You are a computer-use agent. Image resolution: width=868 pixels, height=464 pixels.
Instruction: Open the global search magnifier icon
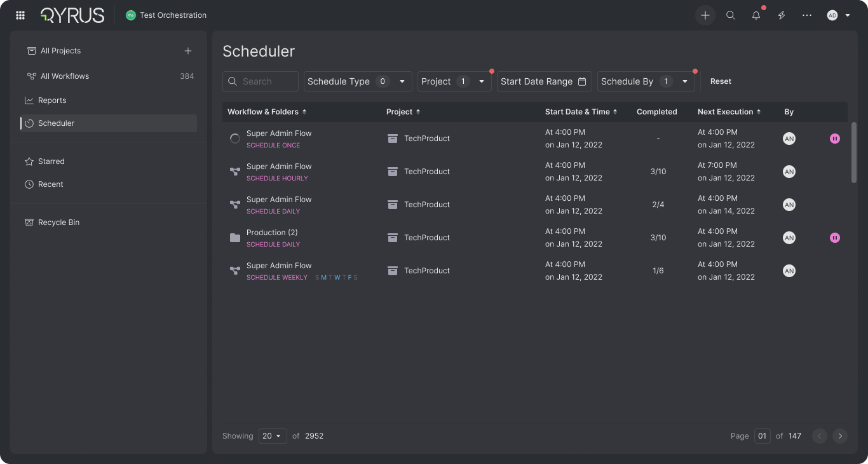point(731,15)
